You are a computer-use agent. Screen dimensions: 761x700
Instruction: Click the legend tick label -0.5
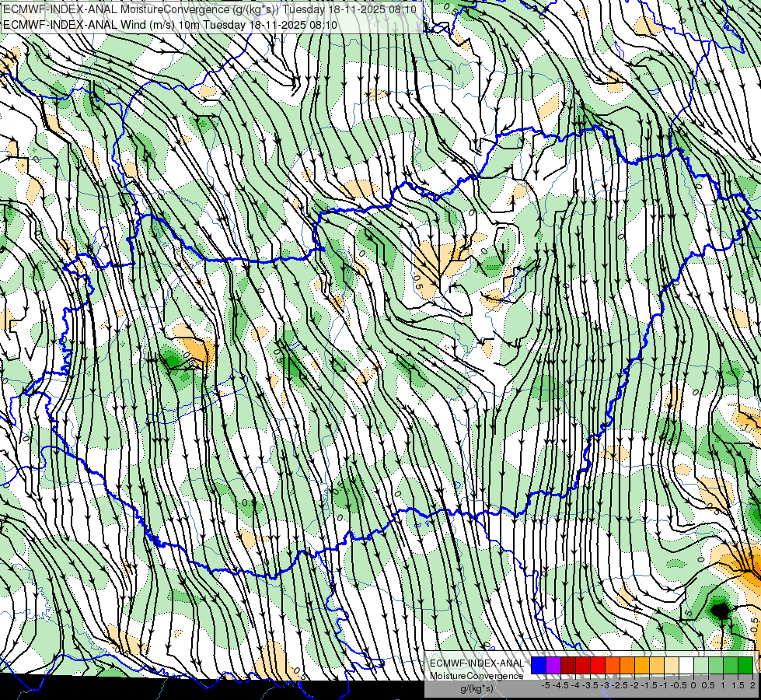coord(679,685)
